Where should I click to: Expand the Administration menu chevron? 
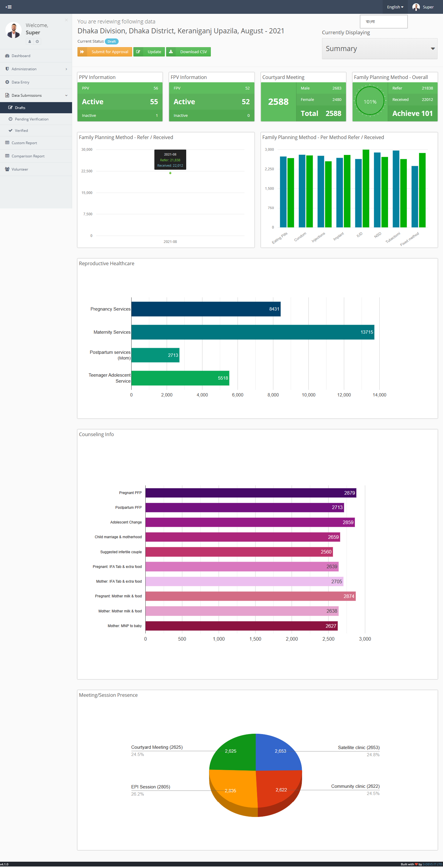click(x=66, y=69)
